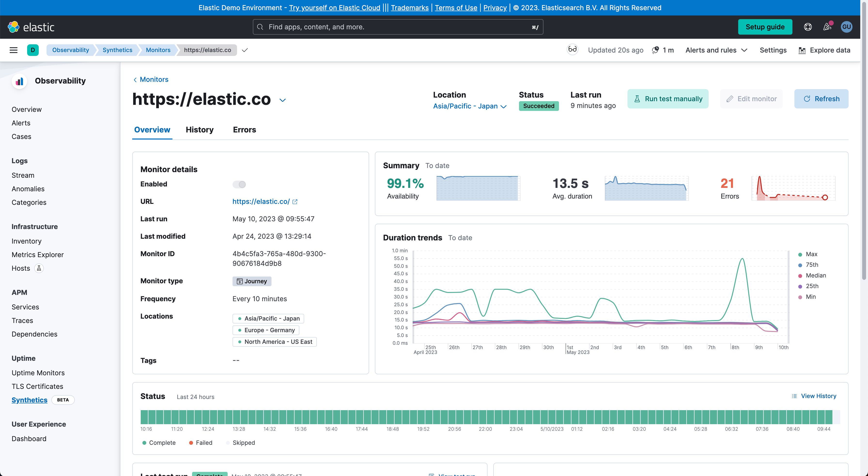Open the GU user avatar menu
This screenshot has width=868, height=476.
(846, 27)
